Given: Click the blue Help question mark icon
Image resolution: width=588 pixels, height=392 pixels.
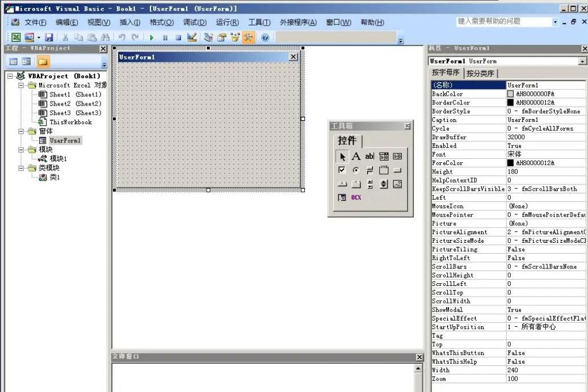Looking at the screenshot, I should [x=264, y=37].
